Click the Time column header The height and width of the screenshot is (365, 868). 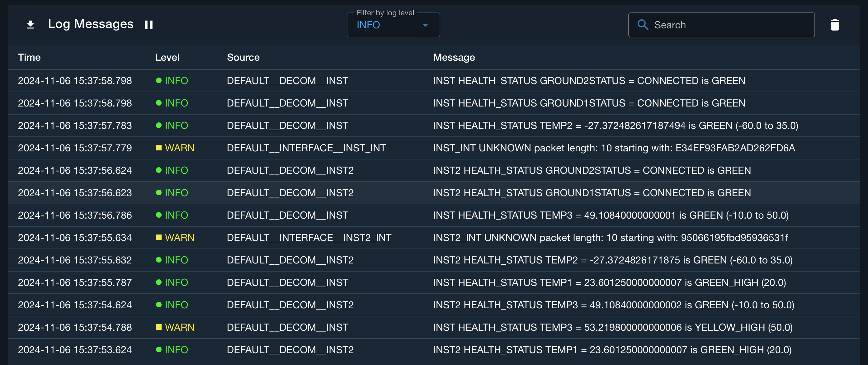(29, 57)
